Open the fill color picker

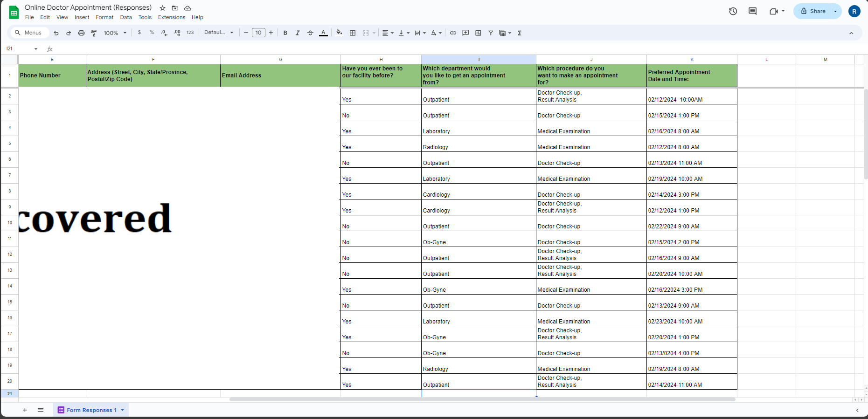339,33
